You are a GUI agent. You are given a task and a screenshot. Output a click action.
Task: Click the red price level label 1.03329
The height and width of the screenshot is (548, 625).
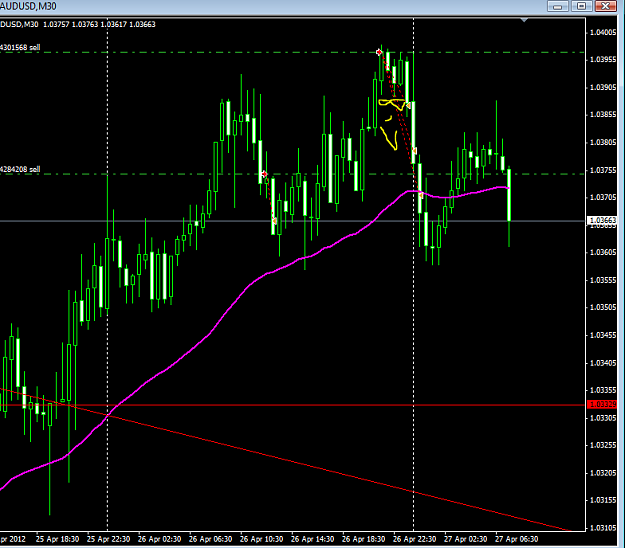[x=602, y=405]
